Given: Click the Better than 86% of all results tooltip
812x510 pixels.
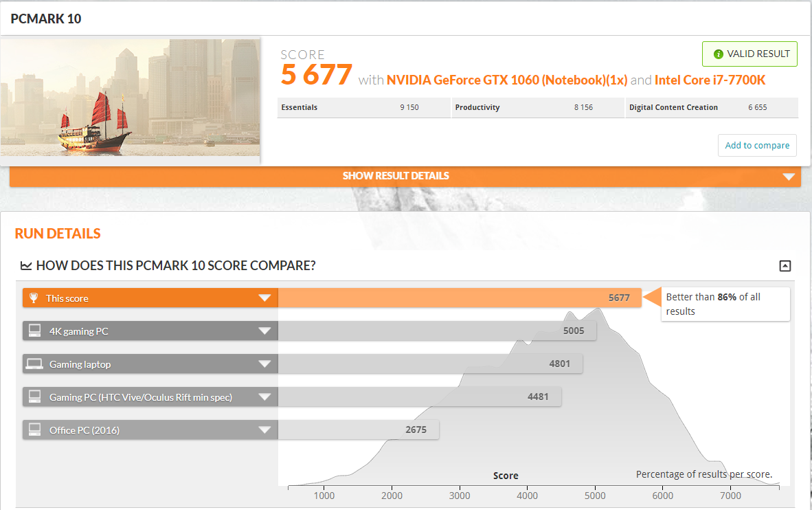Looking at the screenshot, I should 725,304.
